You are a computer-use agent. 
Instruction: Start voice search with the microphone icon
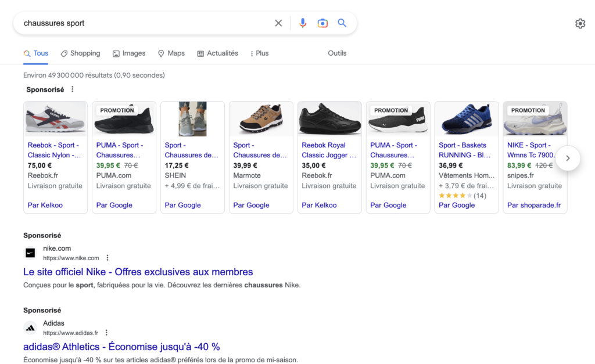302,23
